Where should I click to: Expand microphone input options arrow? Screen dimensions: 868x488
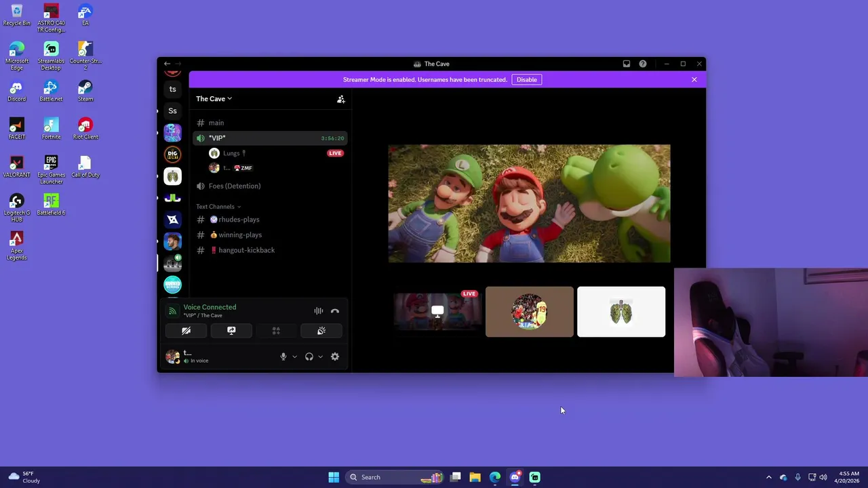294,357
